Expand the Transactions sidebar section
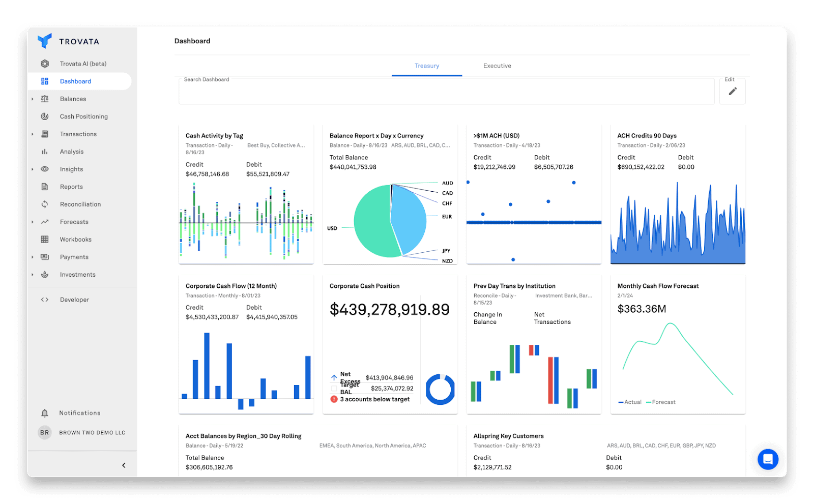 33,134
